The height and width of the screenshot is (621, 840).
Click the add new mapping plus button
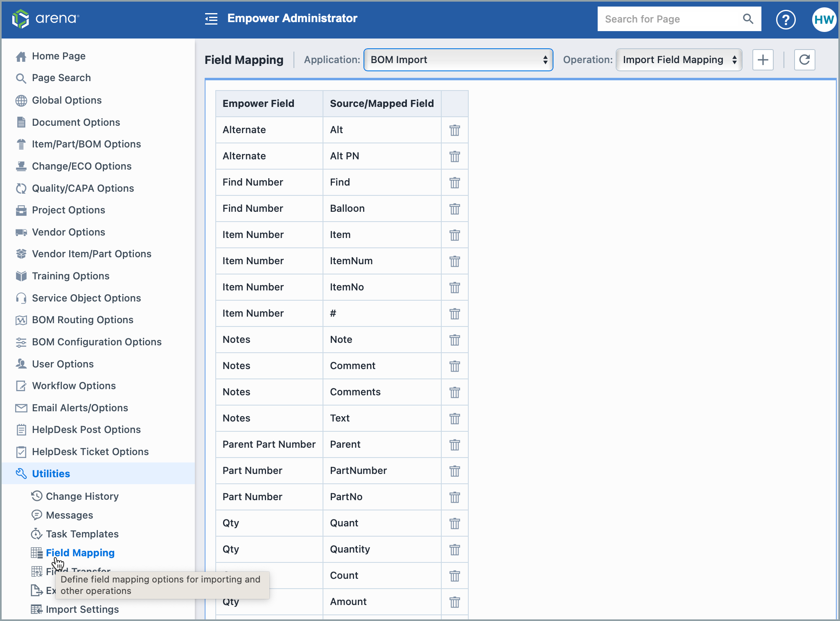(763, 60)
